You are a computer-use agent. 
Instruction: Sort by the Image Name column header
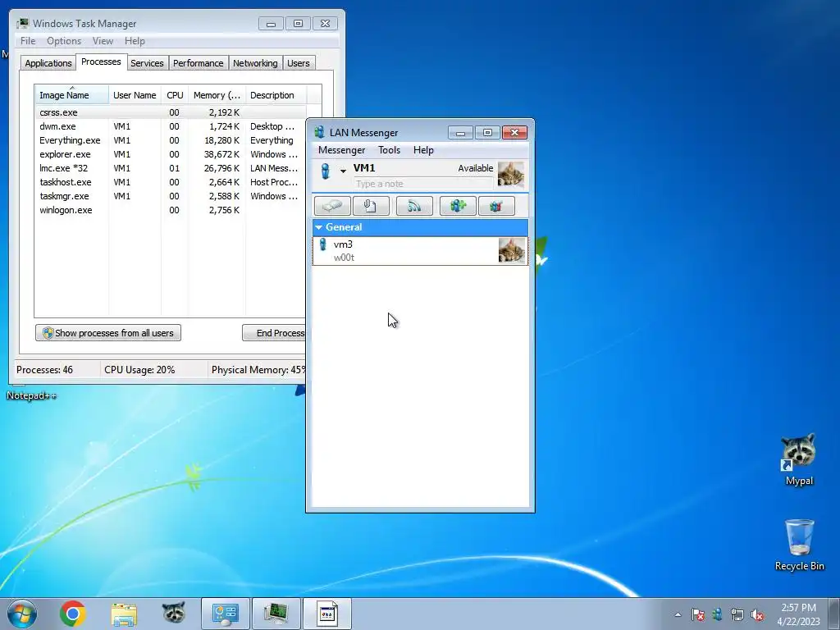pyautogui.click(x=72, y=95)
